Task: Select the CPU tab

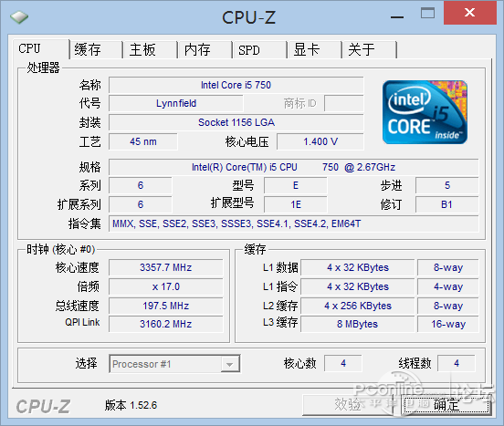Action: click(x=41, y=48)
